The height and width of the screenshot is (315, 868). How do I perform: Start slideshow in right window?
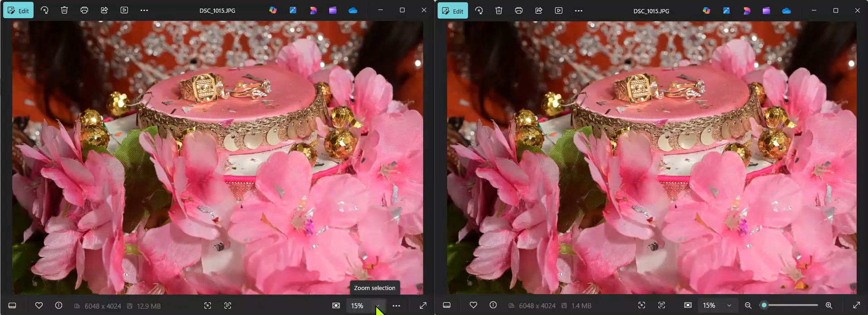pos(559,10)
